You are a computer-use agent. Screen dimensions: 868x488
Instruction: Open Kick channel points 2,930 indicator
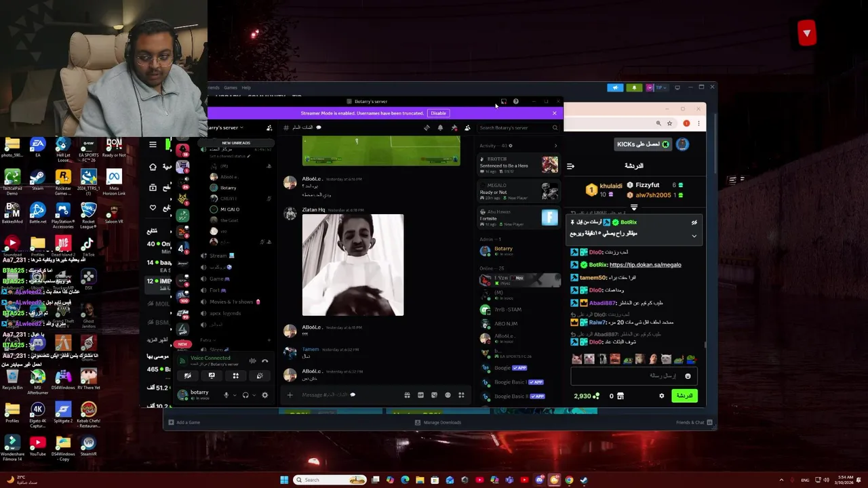click(587, 396)
